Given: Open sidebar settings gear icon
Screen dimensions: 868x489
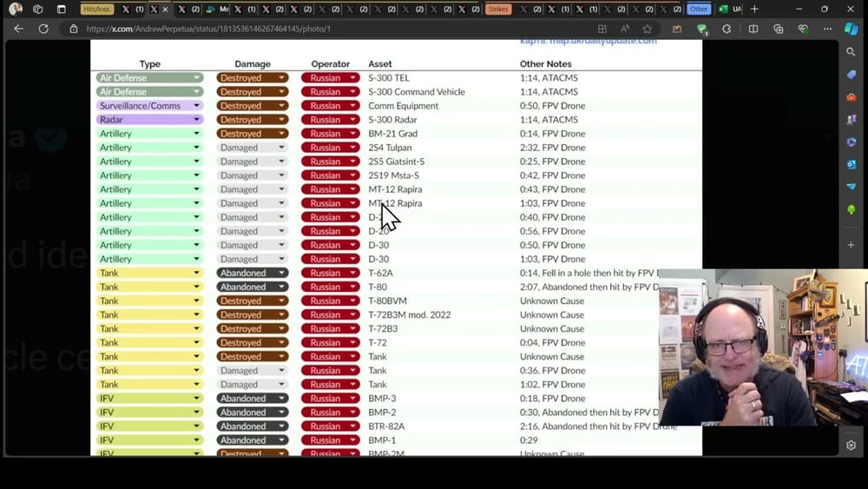Looking at the screenshot, I should [852, 446].
